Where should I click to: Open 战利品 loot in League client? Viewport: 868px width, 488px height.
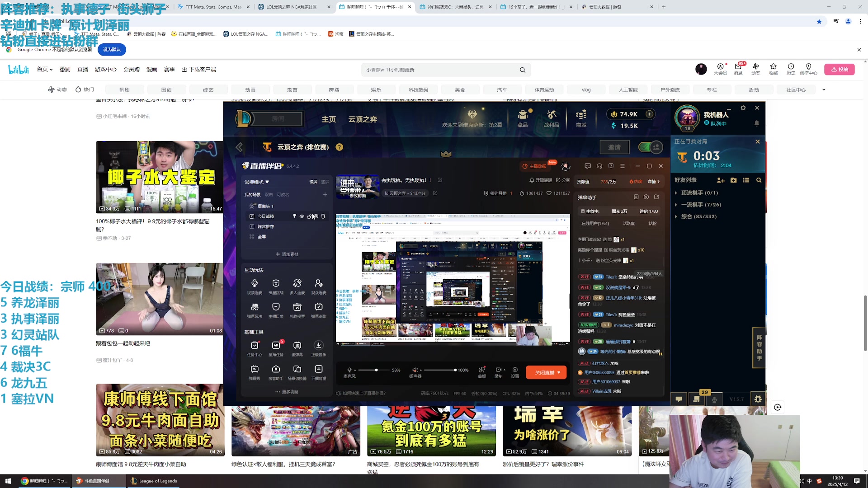551,118
